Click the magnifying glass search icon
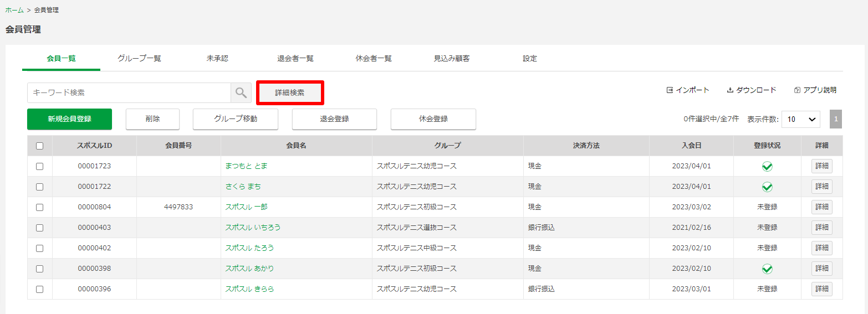 click(x=241, y=92)
